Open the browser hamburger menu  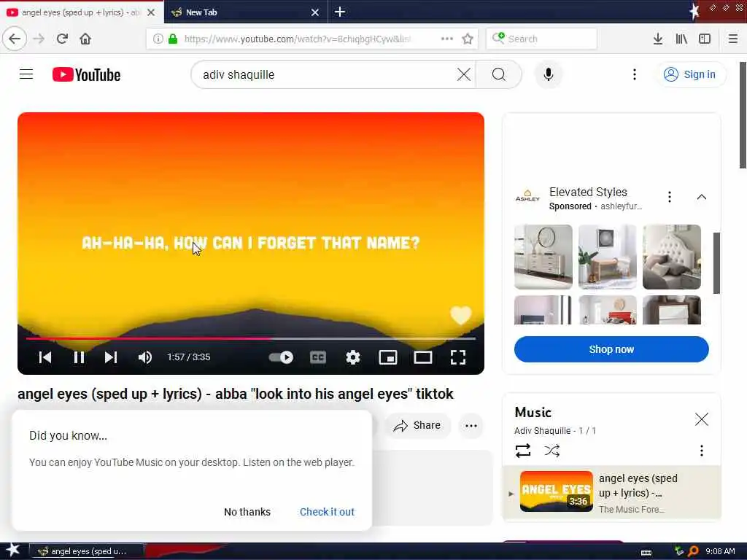732,39
